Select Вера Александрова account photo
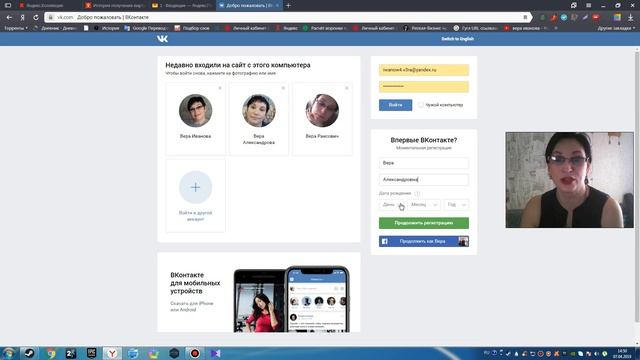Viewport: 640px width, 360px height. [x=259, y=110]
